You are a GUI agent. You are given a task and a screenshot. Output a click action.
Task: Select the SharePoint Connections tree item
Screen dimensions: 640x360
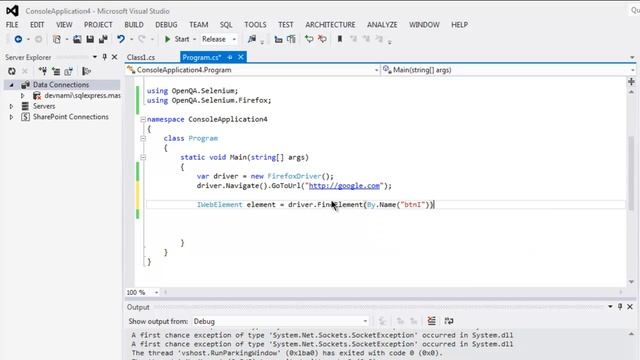[71, 117]
